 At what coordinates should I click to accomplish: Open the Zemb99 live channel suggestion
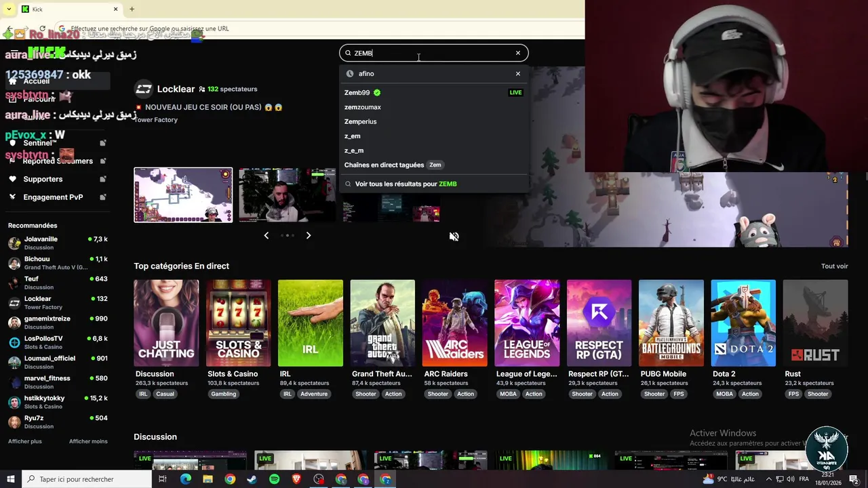click(433, 93)
